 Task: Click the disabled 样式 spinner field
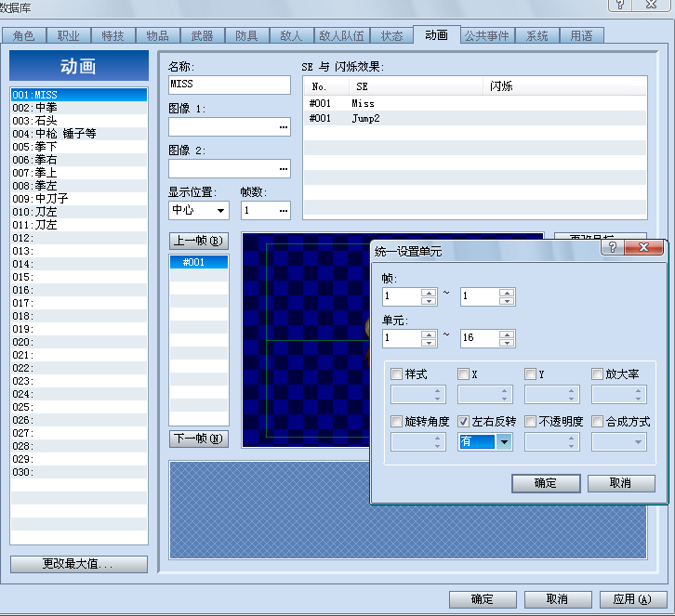[418, 395]
